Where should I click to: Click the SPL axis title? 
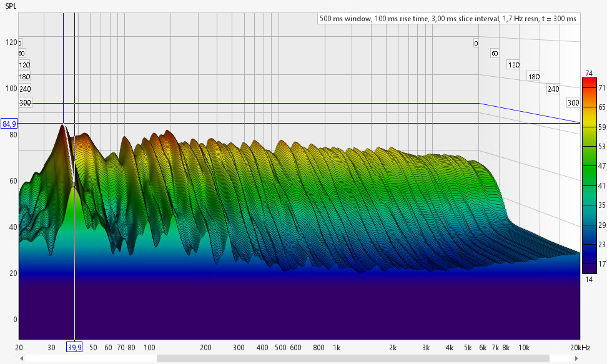click(11, 7)
